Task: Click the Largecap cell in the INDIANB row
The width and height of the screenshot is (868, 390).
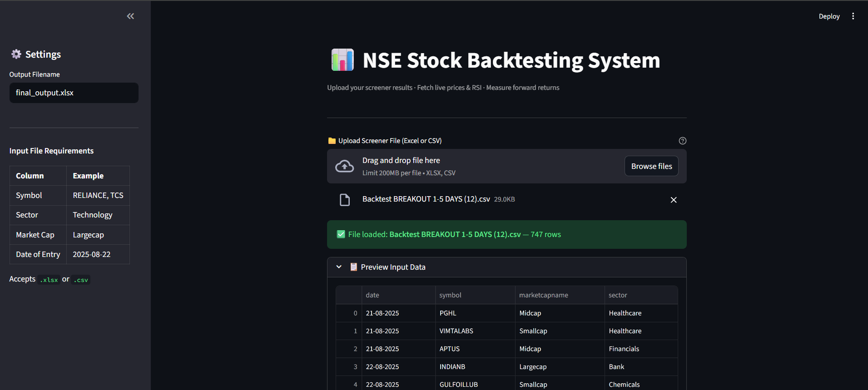Action: 560,367
